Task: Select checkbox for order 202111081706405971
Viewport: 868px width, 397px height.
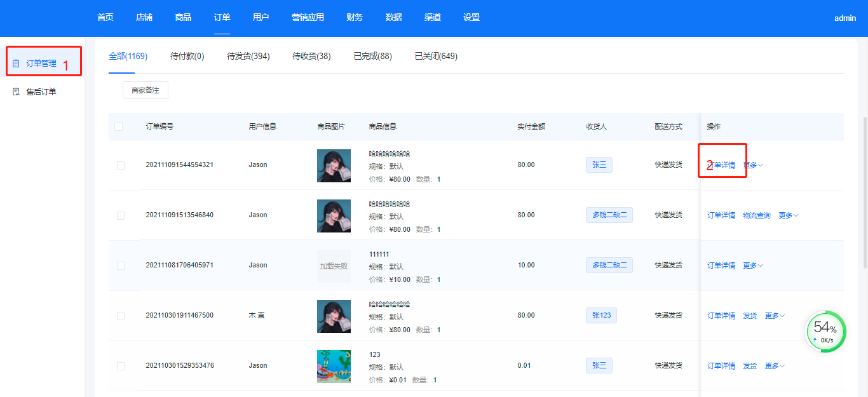Action: 121,266
